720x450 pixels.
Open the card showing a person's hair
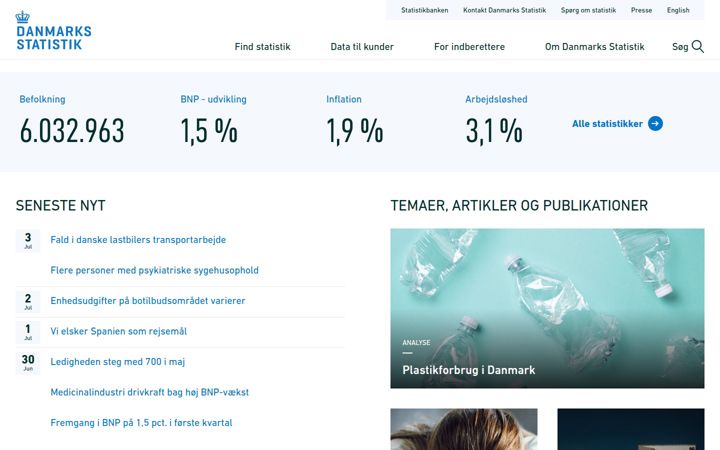(464, 429)
